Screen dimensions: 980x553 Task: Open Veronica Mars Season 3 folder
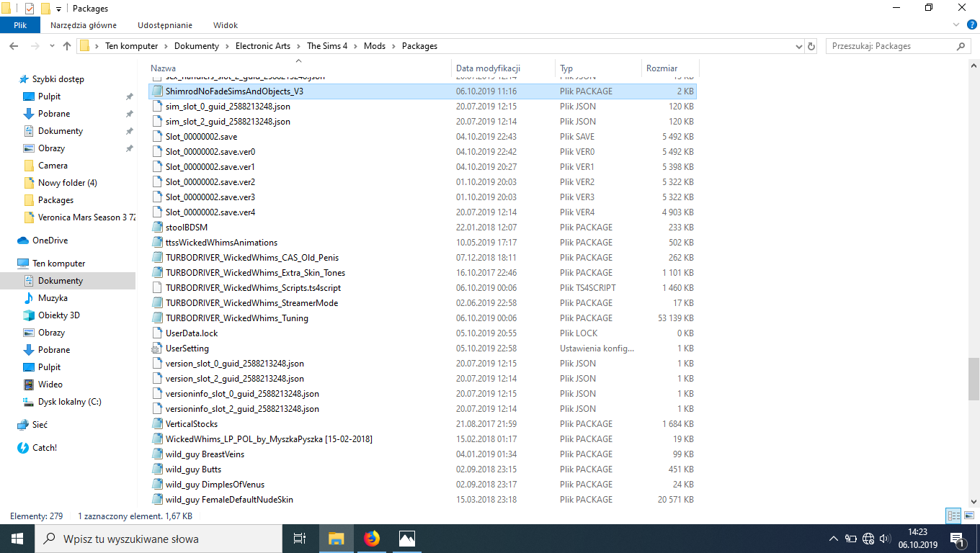click(x=79, y=217)
